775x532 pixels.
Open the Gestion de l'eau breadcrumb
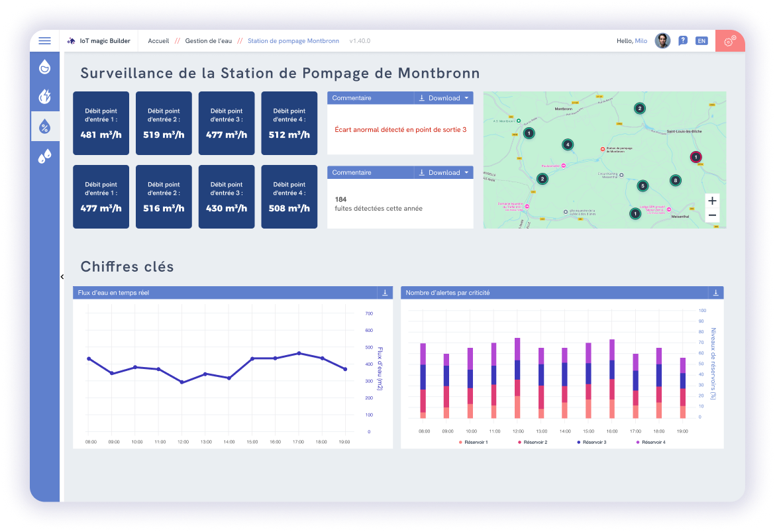point(207,40)
